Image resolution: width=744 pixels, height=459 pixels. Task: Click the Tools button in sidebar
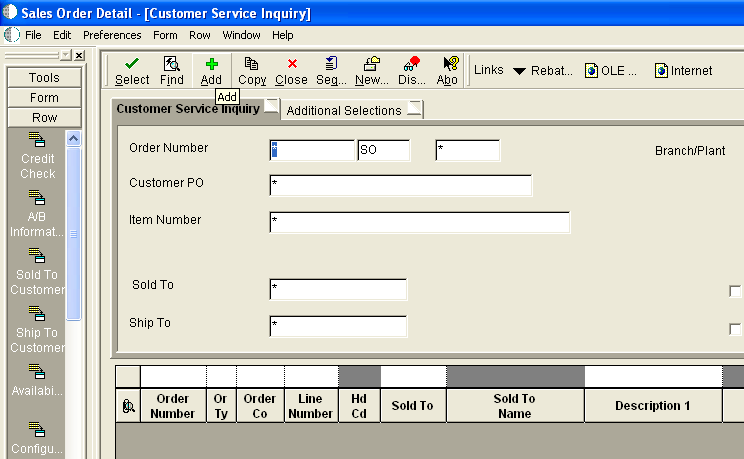(44, 77)
